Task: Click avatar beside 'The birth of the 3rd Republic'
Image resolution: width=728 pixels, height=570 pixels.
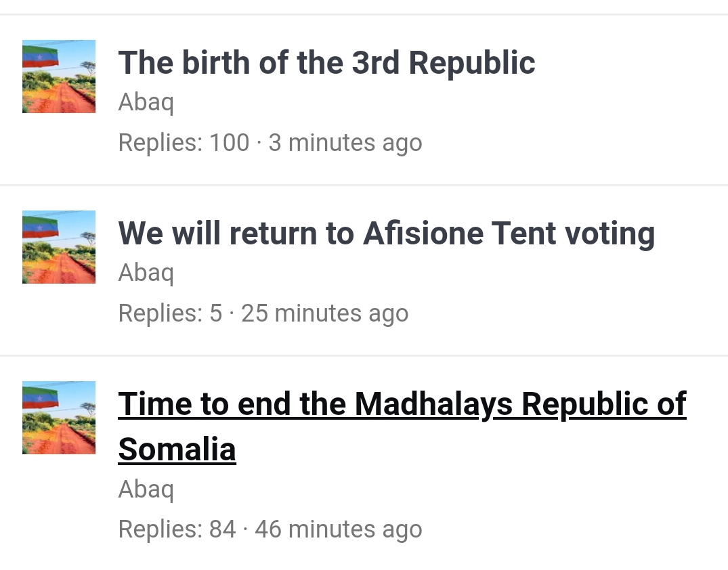Action: [x=59, y=76]
